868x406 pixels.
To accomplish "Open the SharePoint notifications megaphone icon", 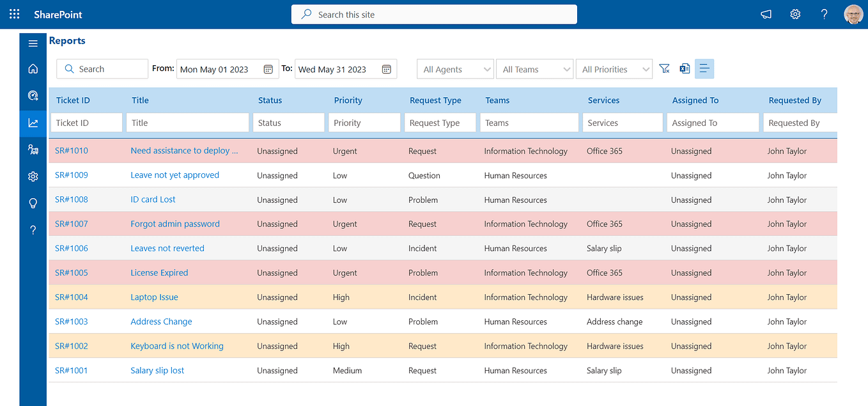I will coord(766,13).
